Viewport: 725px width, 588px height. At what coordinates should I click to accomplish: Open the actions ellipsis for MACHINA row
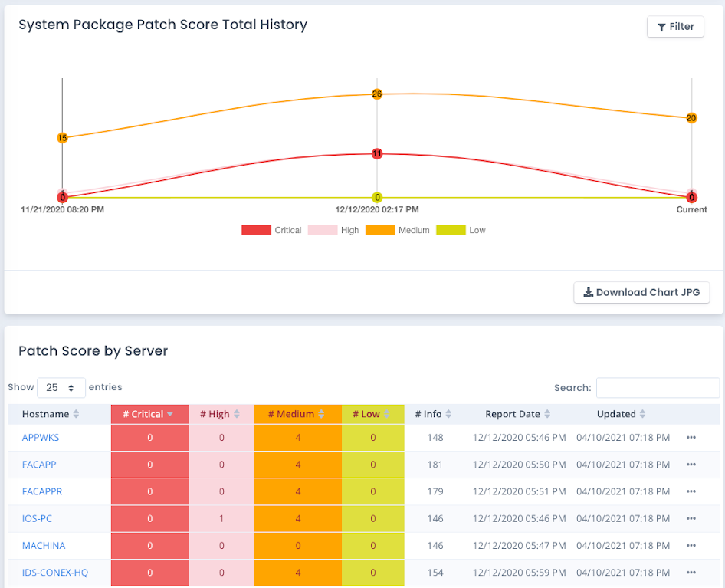pos(691,545)
